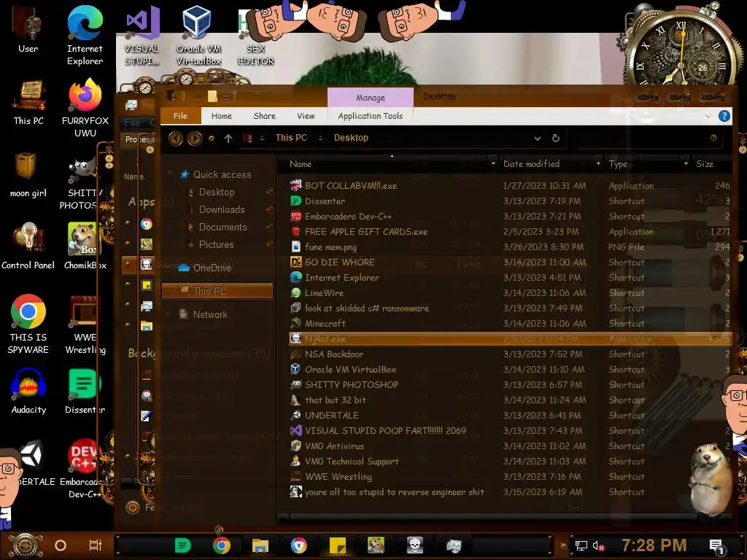Expand the ribbon chevron
The image size is (747, 560).
tap(708, 116)
